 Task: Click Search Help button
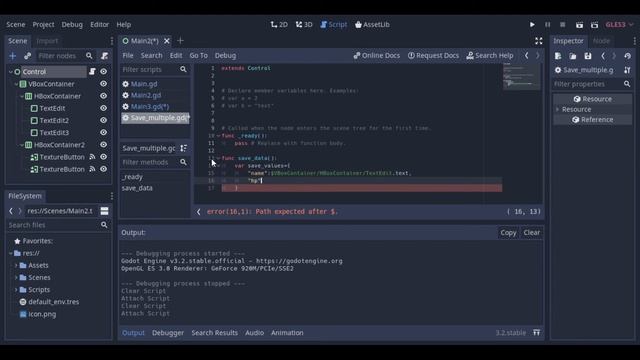(490, 56)
